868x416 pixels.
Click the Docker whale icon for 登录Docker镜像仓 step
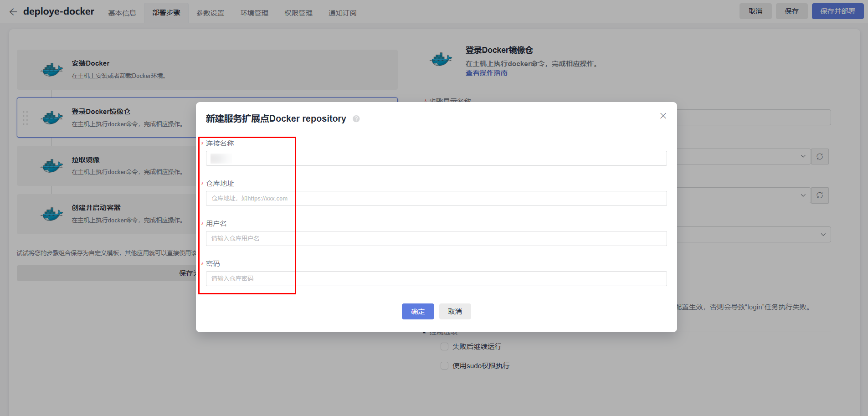(x=52, y=118)
